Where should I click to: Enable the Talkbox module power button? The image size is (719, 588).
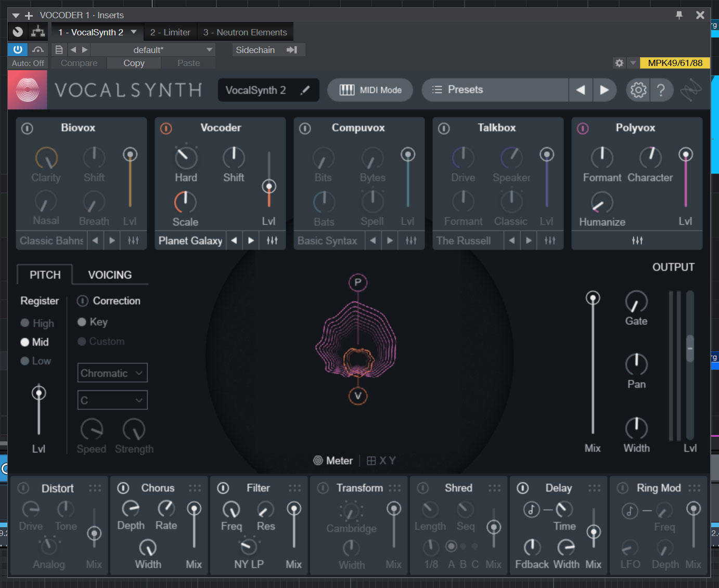pyautogui.click(x=444, y=128)
